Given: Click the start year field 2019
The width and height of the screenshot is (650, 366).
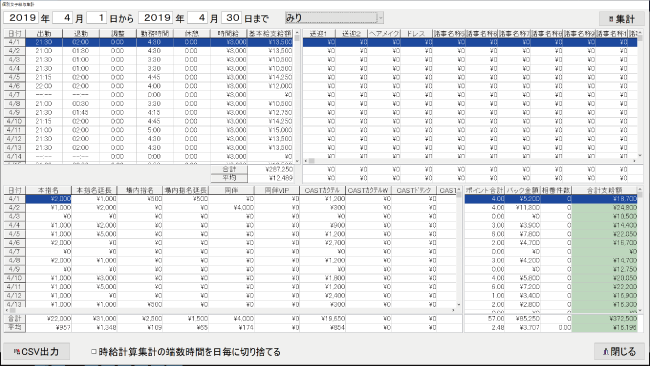Looking at the screenshot, I should [21, 18].
